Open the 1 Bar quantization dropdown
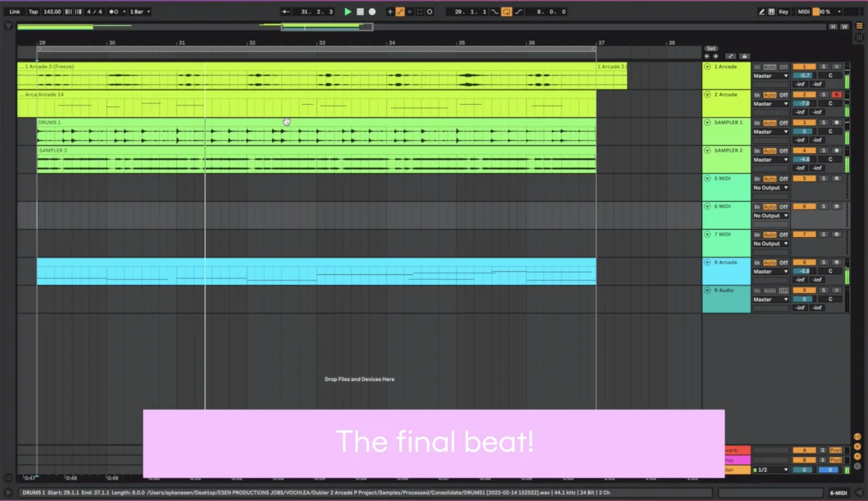This screenshot has height=501, width=868. point(140,12)
